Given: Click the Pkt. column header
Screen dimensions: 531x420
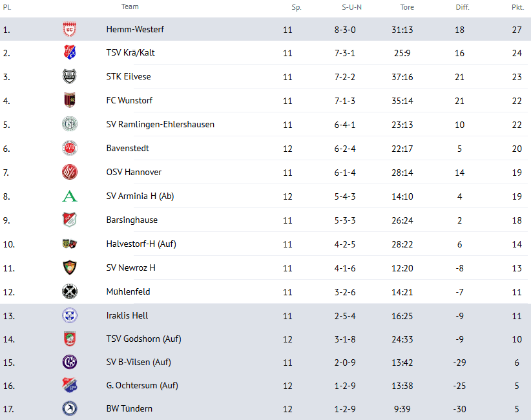Looking at the screenshot, I should [x=517, y=8].
